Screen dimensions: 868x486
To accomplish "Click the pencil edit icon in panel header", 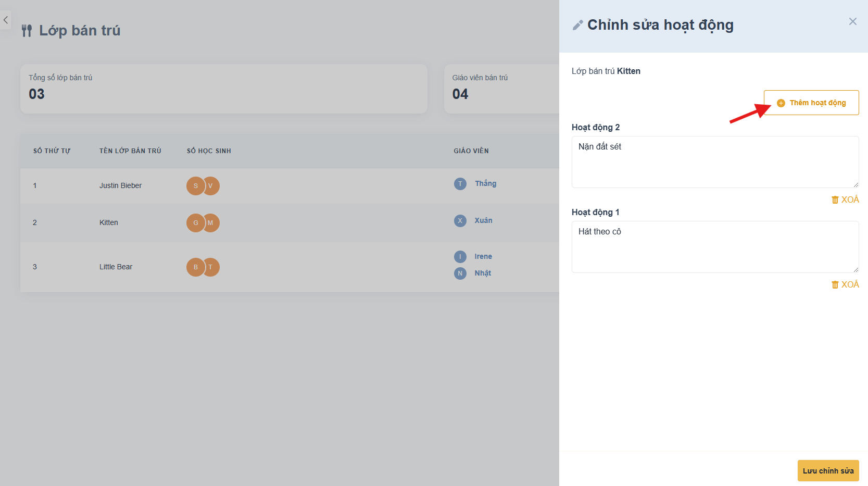I will 577,25.
